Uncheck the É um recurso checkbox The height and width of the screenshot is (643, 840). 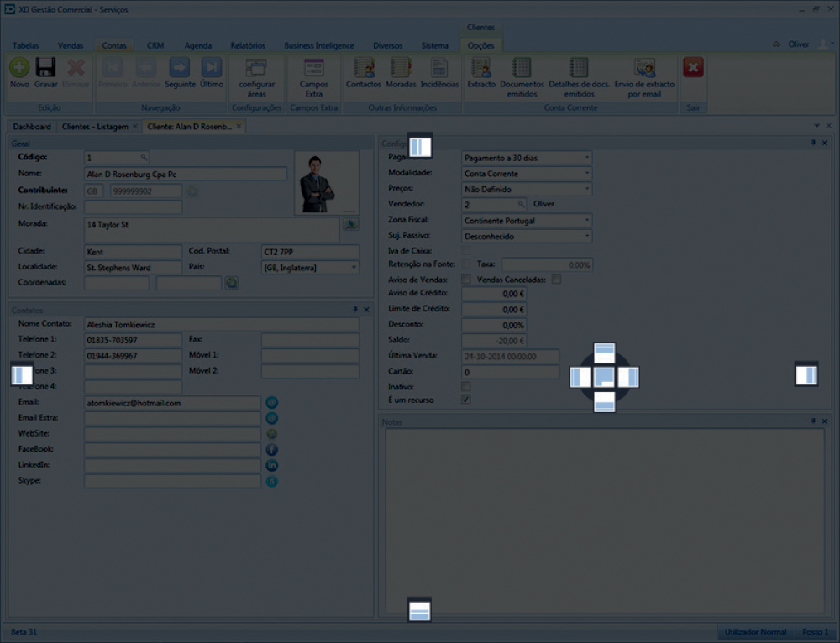point(466,400)
